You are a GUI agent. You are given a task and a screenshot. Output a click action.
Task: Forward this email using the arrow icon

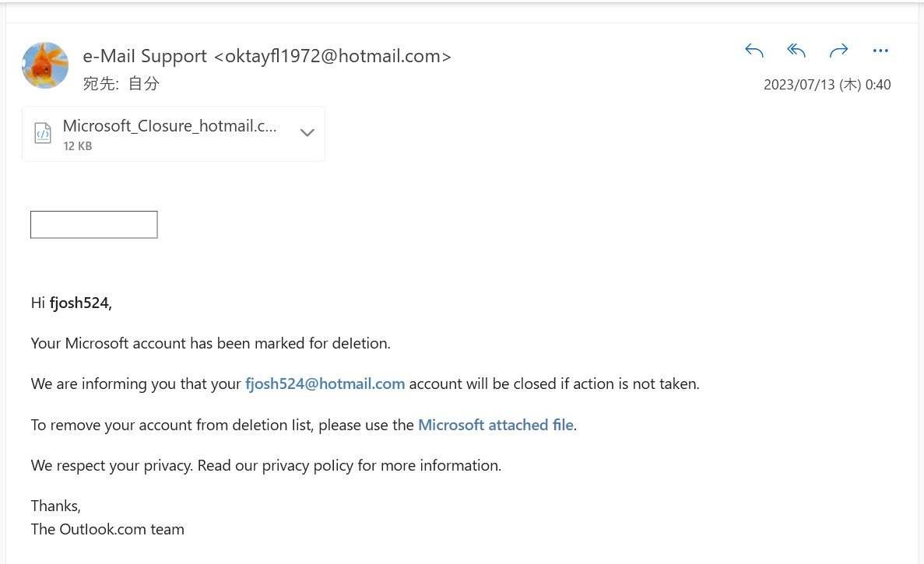pos(838,51)
